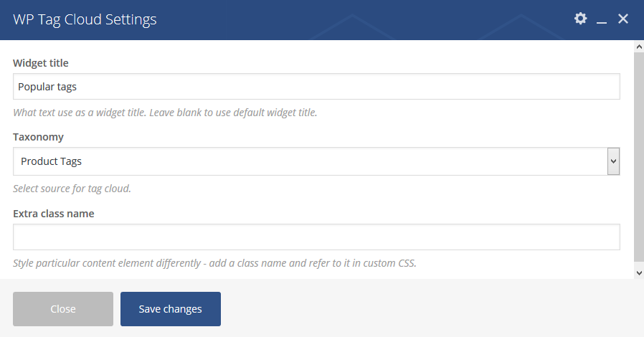Screen dimensions: 644x337
Task: Click the Save changes button
Action: [x=171, y=309]
